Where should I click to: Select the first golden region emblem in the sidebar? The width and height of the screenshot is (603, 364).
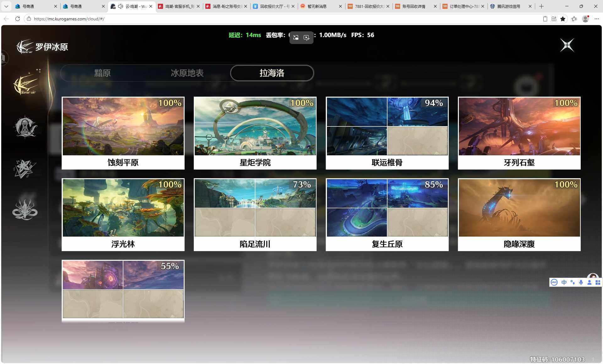[x=26, y=85]
